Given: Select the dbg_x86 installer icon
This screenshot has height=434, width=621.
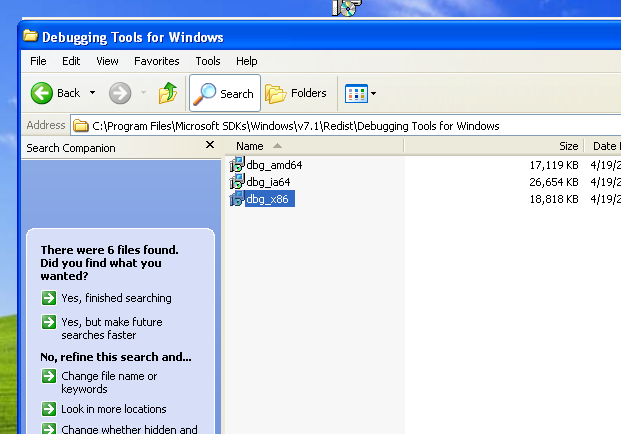Looking at the screenshot, I should (237, 198).
